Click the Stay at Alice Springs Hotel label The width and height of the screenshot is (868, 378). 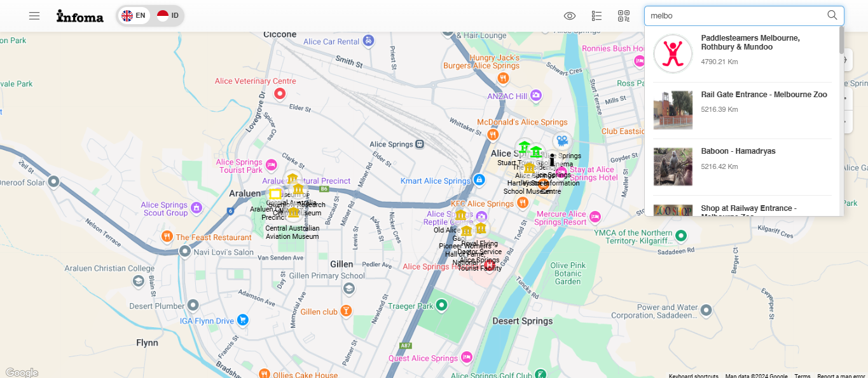point(594,173)
